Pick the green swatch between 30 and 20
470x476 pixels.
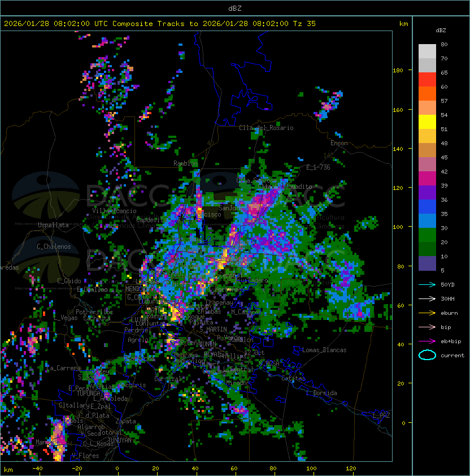point(427,235)
